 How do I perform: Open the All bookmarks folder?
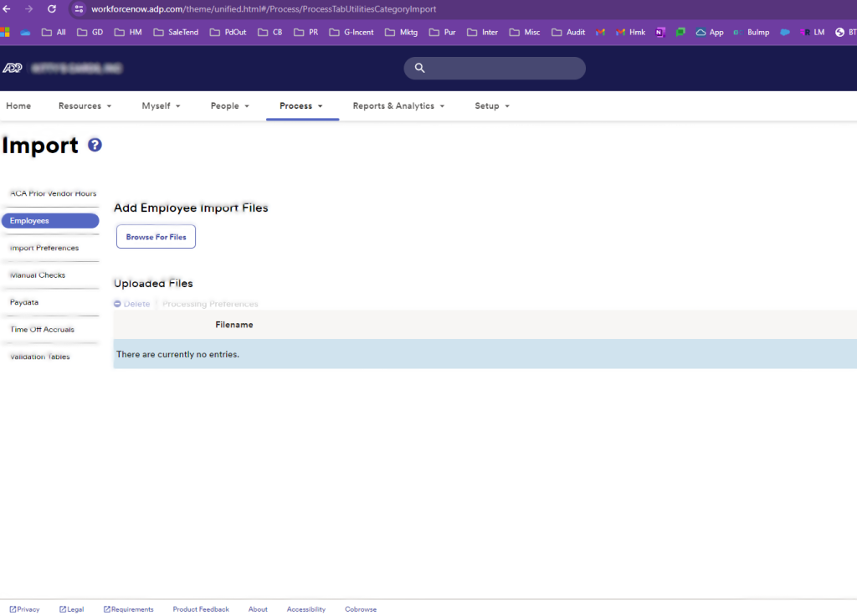pos(54,33)
